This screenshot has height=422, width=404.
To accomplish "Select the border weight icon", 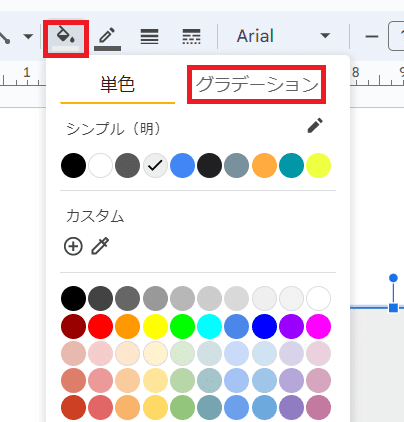I will pos(149,36).
